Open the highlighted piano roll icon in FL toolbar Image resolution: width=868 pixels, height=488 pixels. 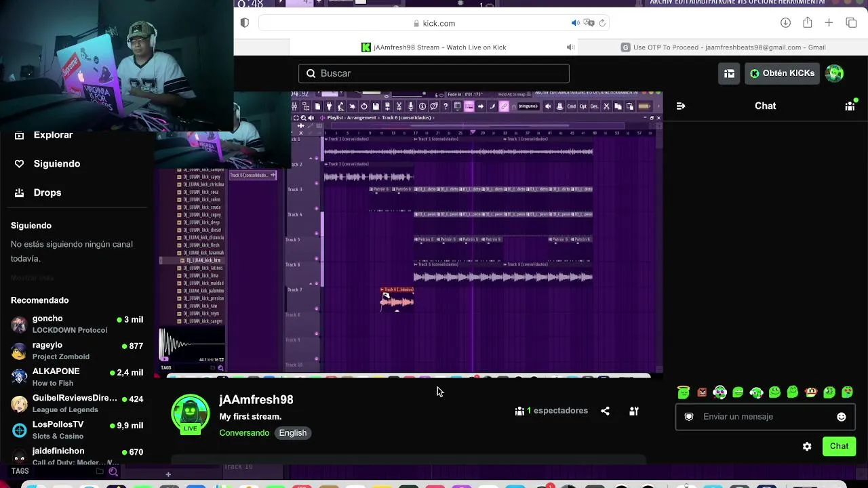coord(469,106)
